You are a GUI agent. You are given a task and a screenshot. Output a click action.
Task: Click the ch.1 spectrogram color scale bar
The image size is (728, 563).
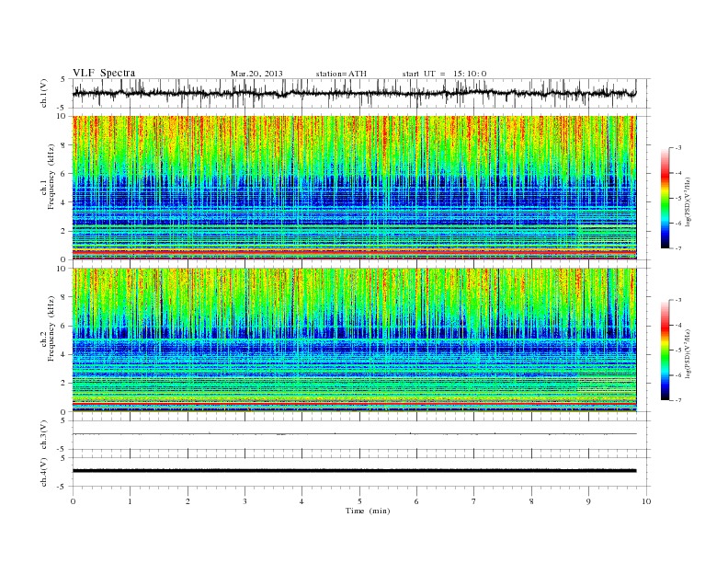pyautogui.click(x=665, y=199)
